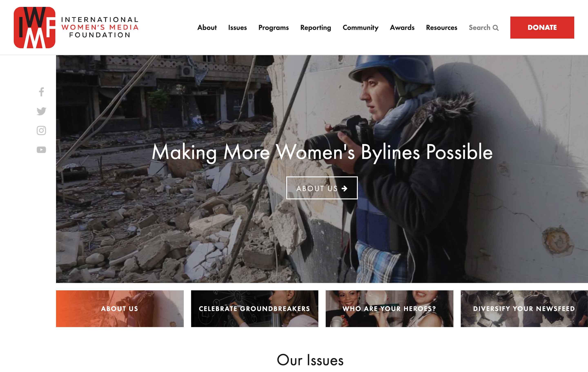Select the Who Are Your Heroes tile

(x=389, y=309)
